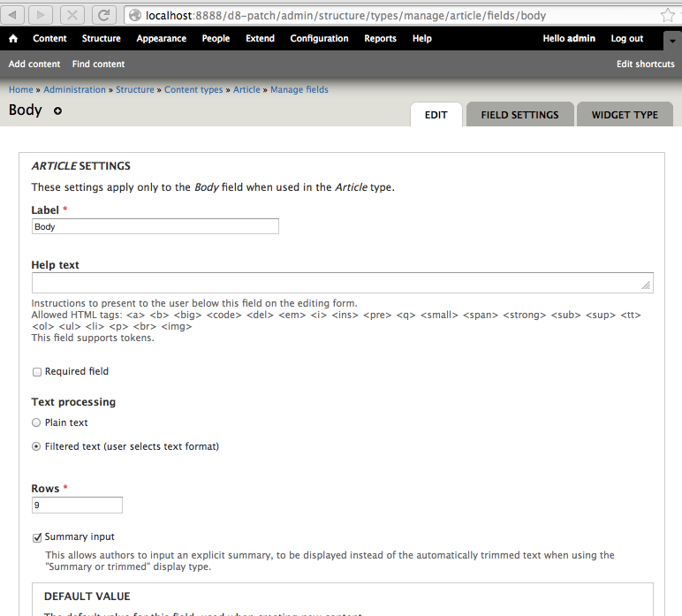Click the Body page title
The height and width of the screenshot is (616, 682).
pos(26,110)
